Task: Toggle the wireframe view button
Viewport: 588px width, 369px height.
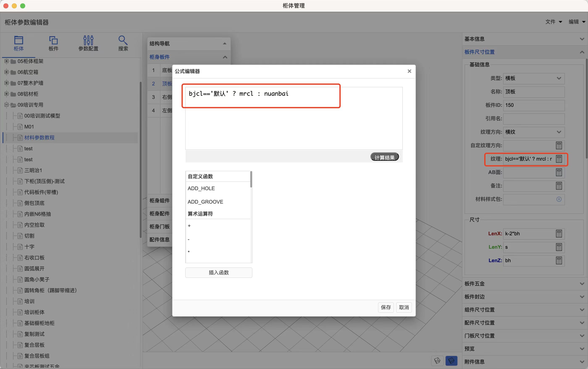Action: 437,361
